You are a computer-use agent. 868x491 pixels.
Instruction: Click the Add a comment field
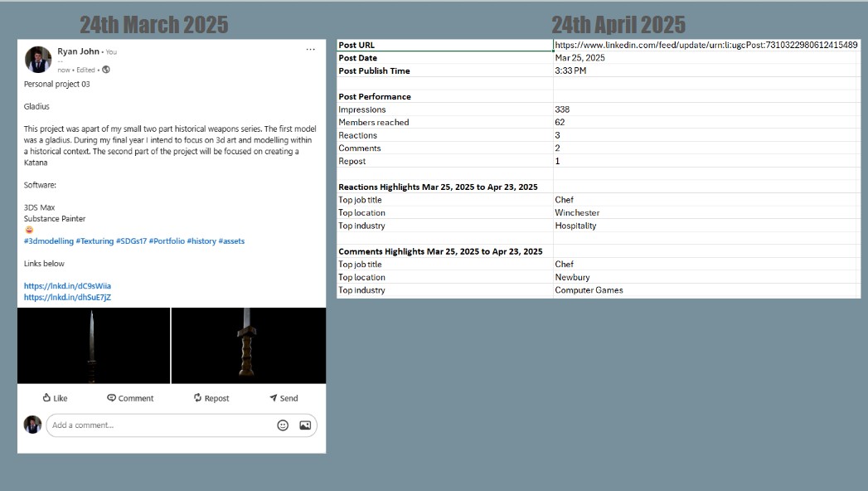(182, 425)
